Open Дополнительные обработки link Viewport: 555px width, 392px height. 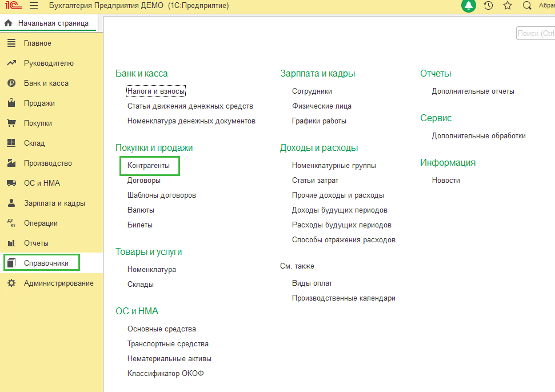click(478, 136)
